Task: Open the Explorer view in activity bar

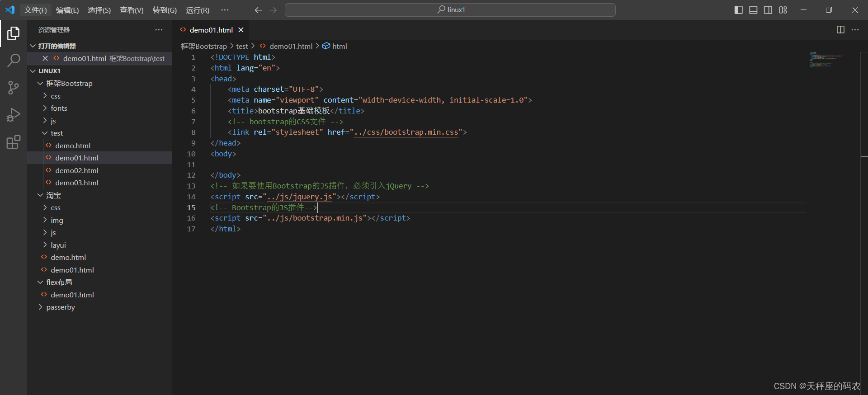Action: (14, 33)
